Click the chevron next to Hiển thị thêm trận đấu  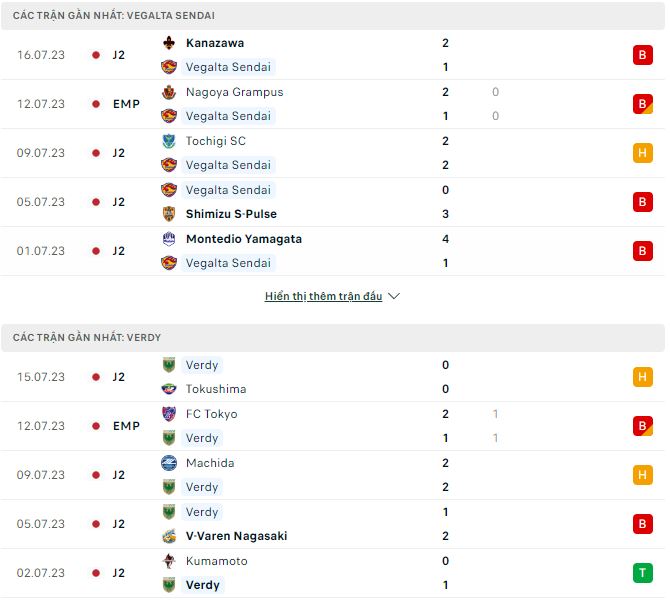click(x=394, y=296)
